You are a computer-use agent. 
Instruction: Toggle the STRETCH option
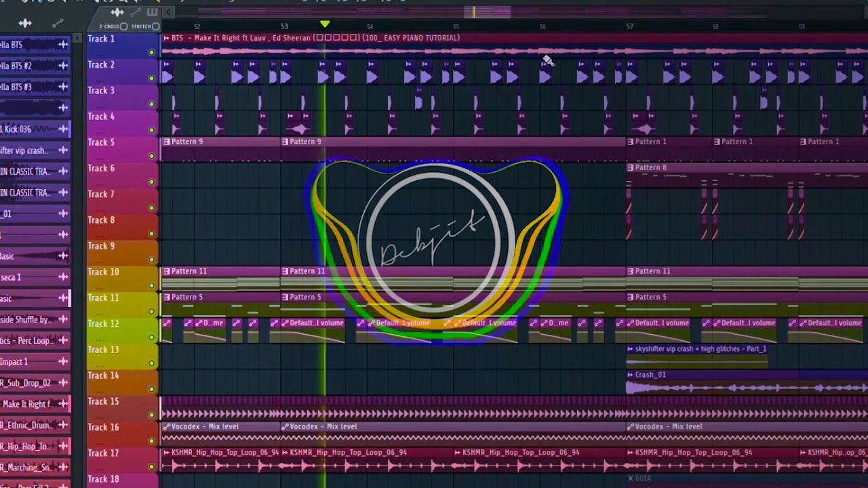tap(156, 26)
